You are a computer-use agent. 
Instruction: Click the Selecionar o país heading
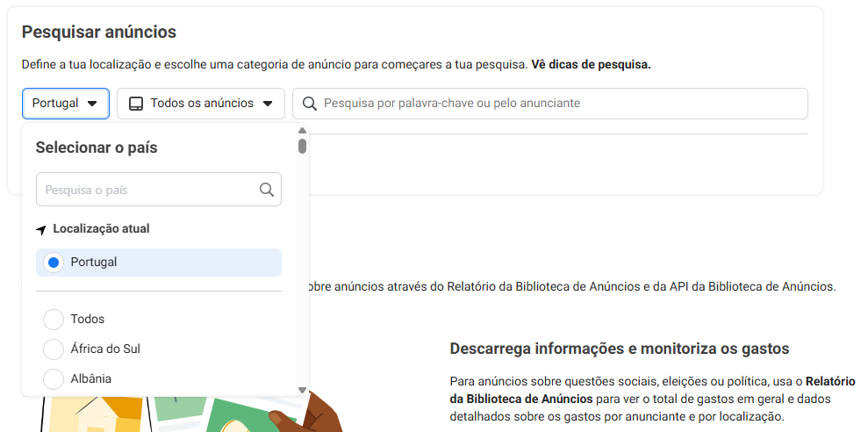coord(97,148)
